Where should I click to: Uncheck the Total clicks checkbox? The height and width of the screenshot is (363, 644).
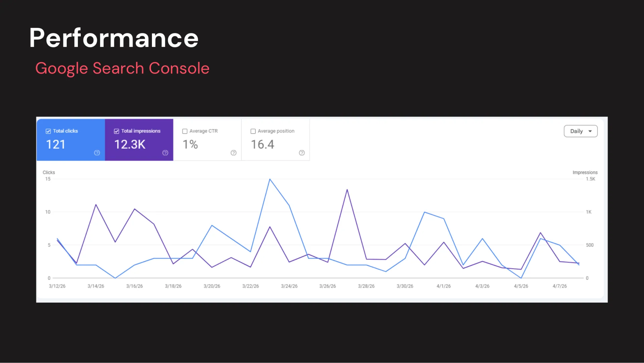(x=48, y=131)
